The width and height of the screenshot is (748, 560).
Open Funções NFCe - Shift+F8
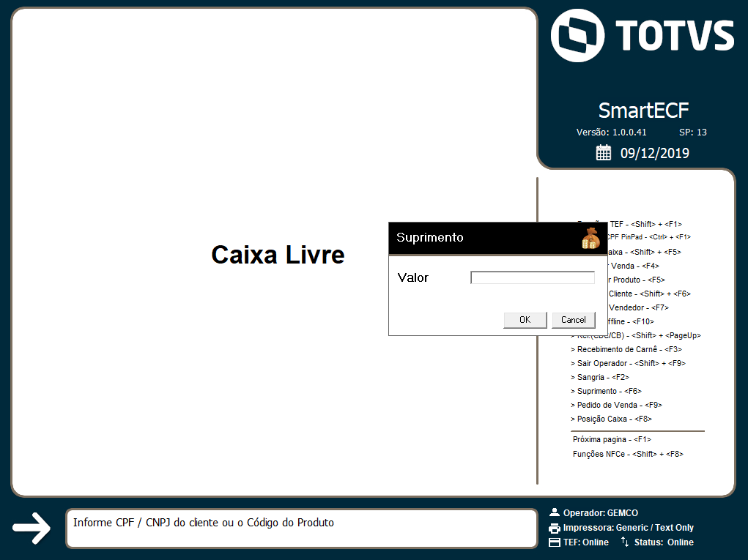click(629, 454)
